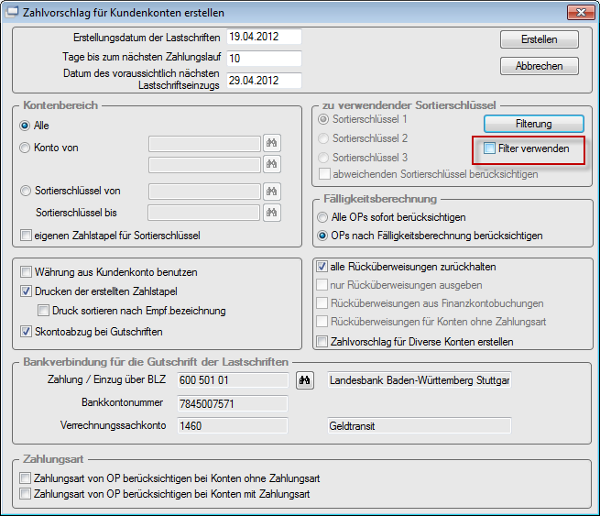
Task: Uncheck Skontoabzug bei Gutschriften
Action: click(26, 331)
